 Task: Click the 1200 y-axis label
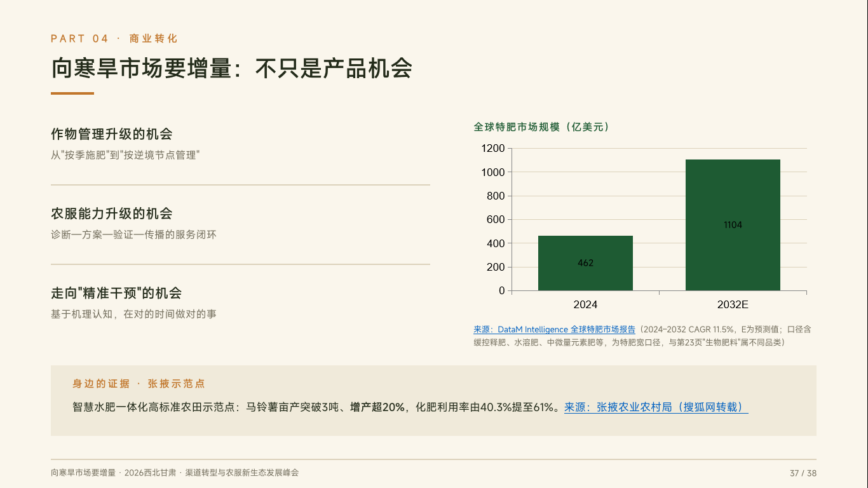tap(493, 148)
